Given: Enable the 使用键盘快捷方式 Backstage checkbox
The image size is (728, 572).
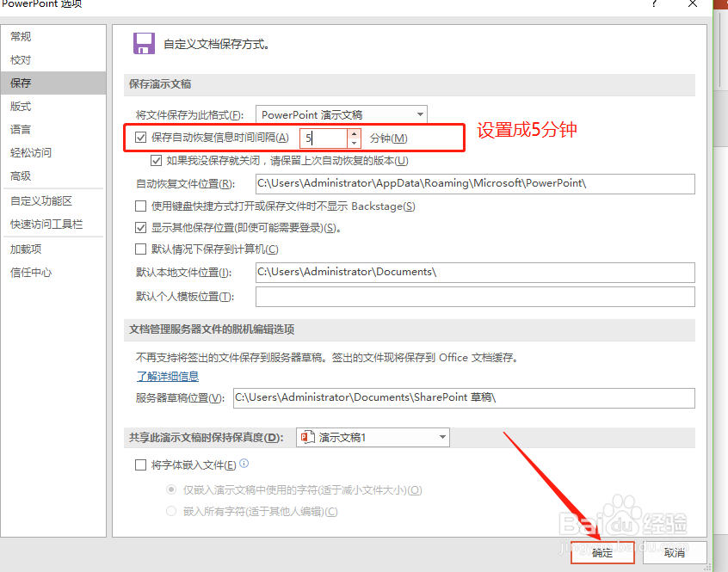Looking at the screenshot, I should [x=141, y=206].
